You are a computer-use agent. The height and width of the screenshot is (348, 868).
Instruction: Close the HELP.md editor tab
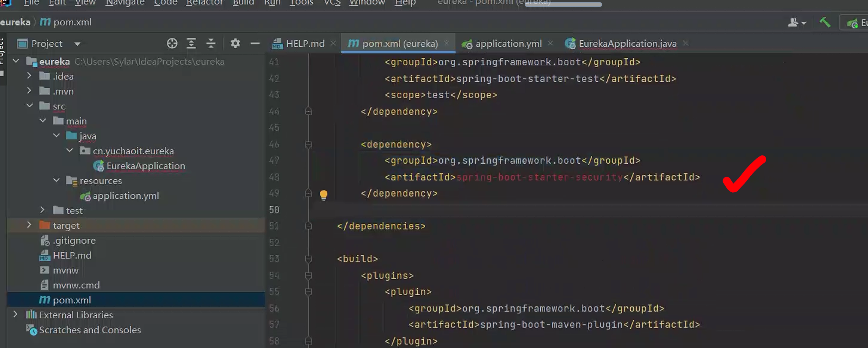click(x=333, y=43)
